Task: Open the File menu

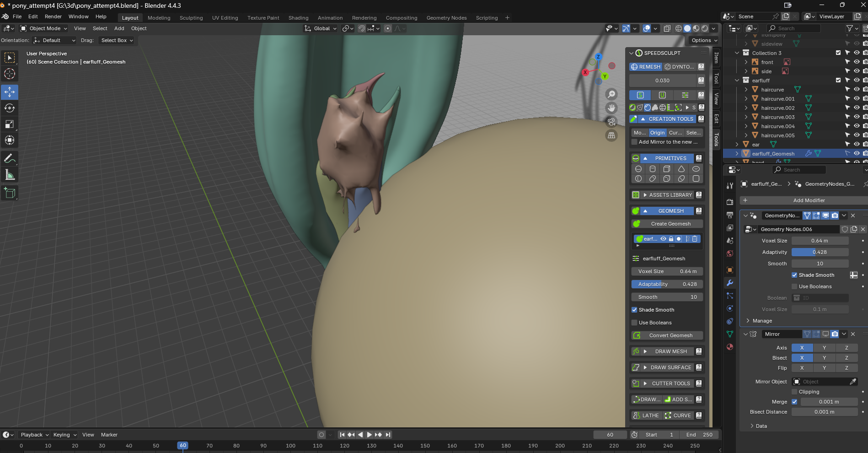Action: click(17, 16)
